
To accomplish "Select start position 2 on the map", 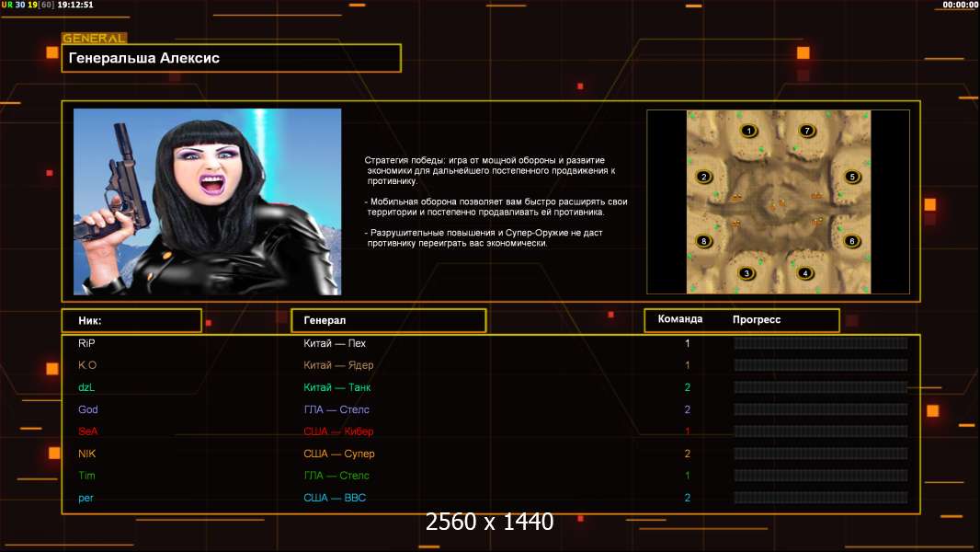I will tap(704, 177).
